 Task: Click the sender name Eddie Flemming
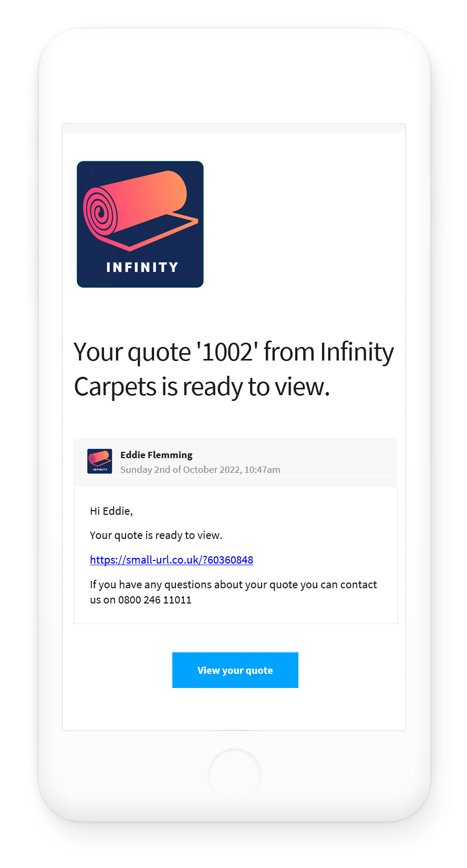156,454
